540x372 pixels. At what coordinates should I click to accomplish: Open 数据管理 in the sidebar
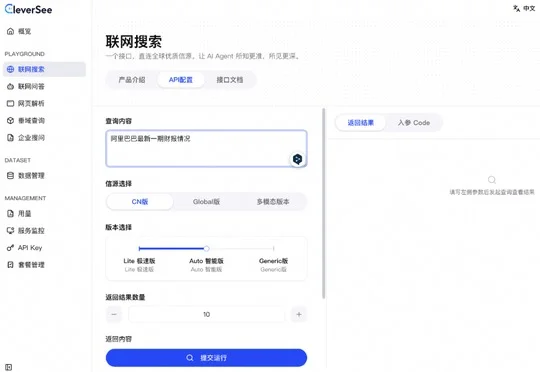[31, 176]
